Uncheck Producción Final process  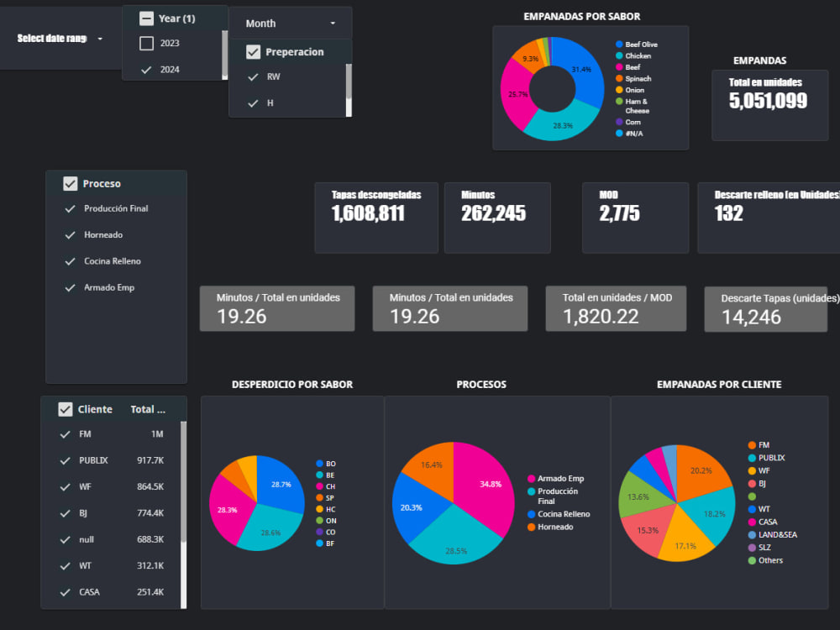70,209
